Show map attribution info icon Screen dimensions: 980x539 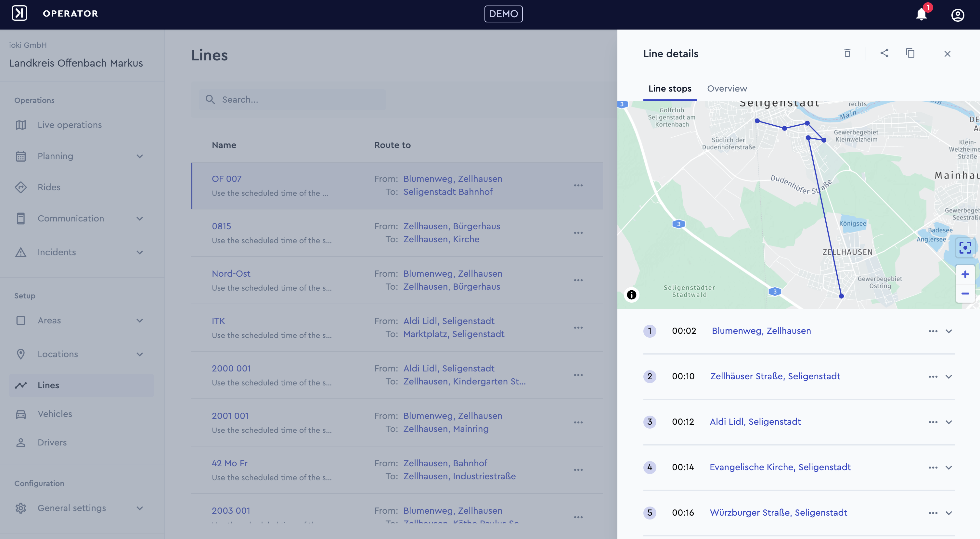point(631,295)
